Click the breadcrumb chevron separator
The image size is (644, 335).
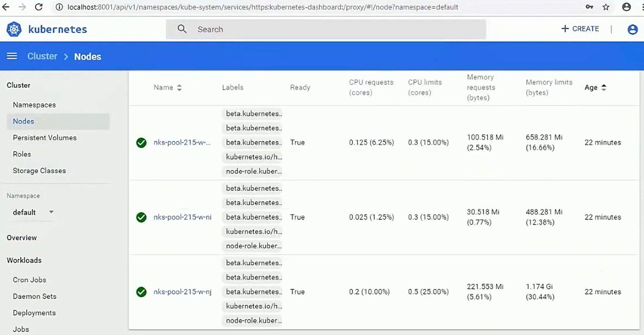(x=66, y=57)
